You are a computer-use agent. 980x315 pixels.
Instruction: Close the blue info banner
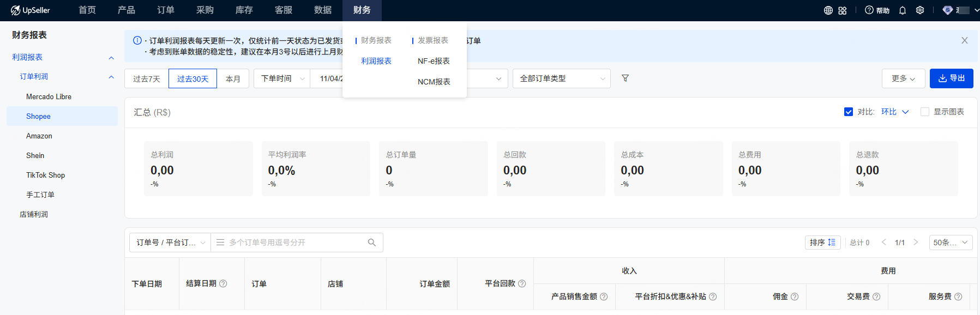pyautogui.click(x=965, y=40)
